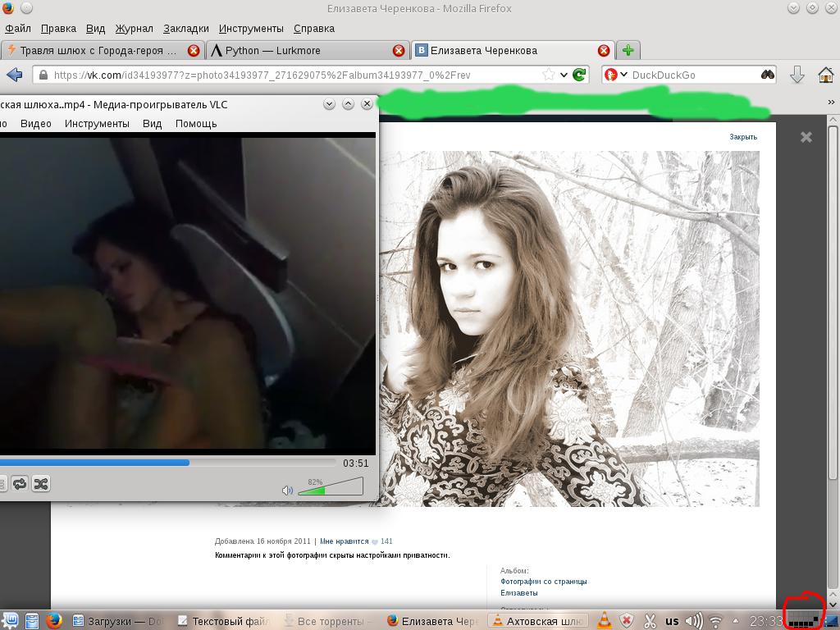Go to the home page icon
The image size is (840, 630).
tap(826, 75)
